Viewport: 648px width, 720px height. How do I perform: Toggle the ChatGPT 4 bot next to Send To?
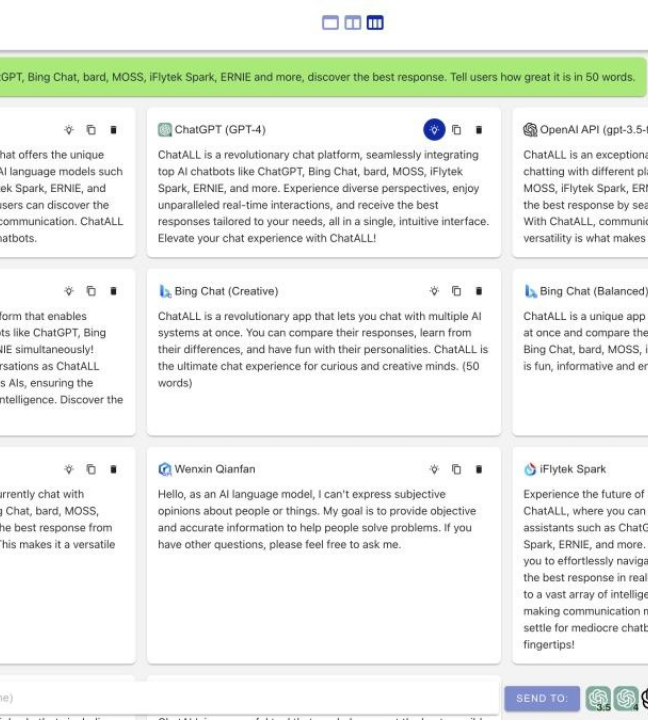tap(626, 698)
